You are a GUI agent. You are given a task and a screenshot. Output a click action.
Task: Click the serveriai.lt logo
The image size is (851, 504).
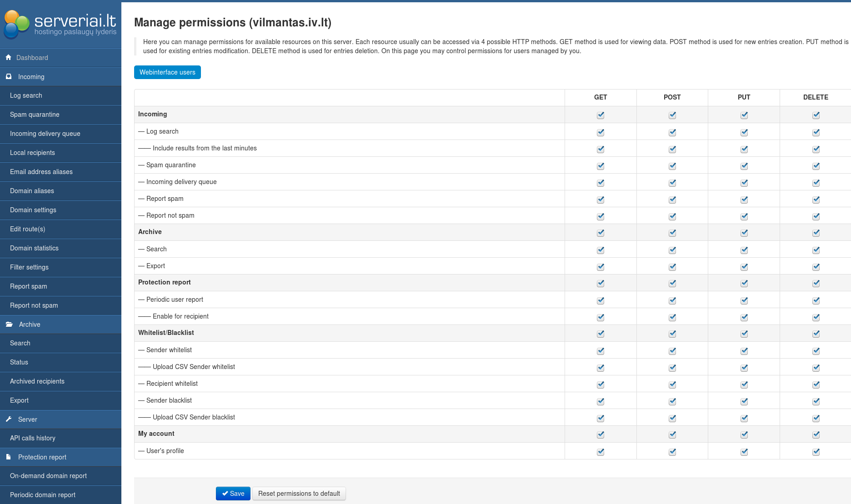click(x=60, y=24)
